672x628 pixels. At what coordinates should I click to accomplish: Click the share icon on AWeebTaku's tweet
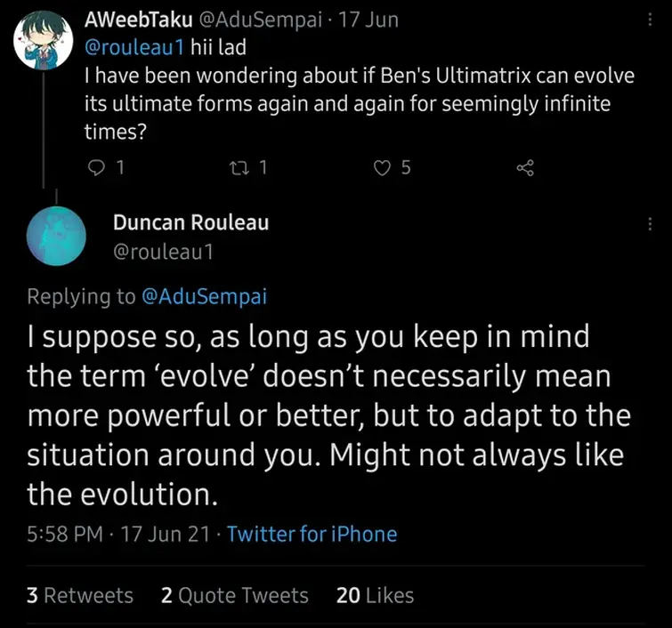tap(525, 166)
